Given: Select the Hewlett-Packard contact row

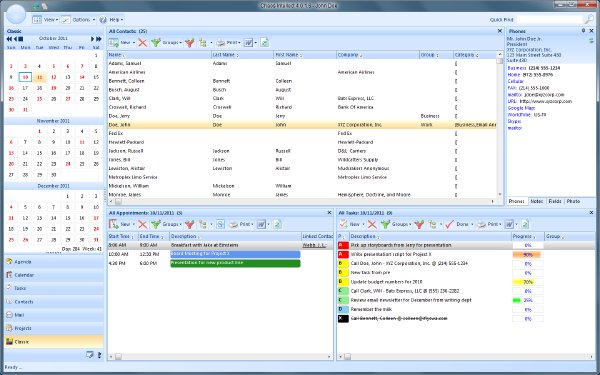Looking at the screenshot, I should [302, 142].
